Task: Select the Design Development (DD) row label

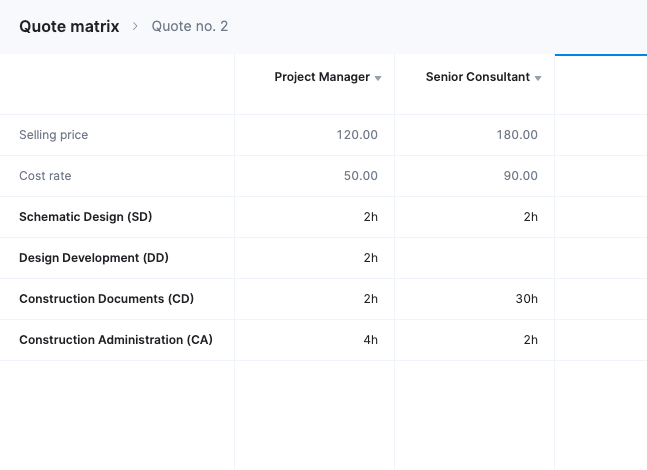Action: point(94,258)
